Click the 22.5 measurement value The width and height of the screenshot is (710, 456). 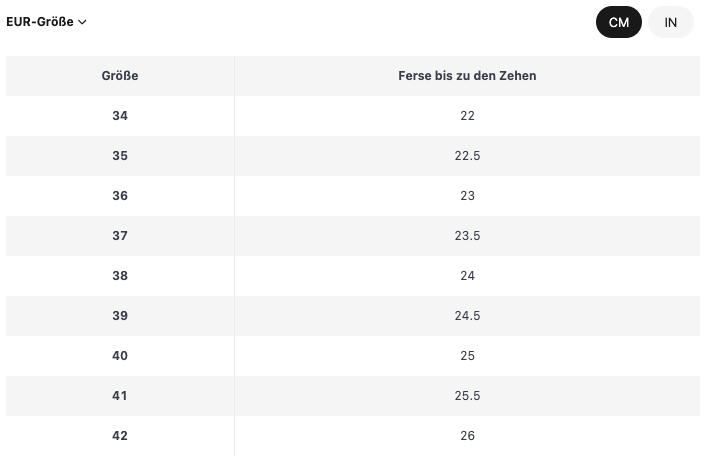[467, 156]
